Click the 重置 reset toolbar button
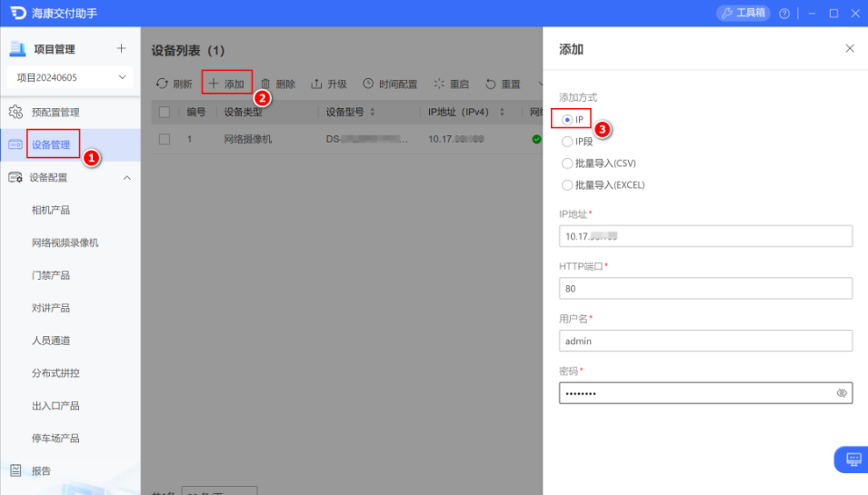 coord(503,84)
